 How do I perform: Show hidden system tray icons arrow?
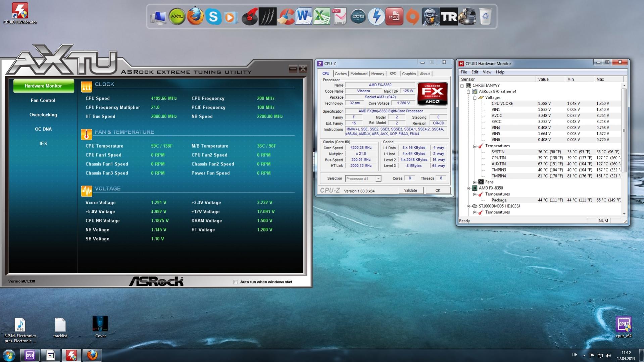(584, 355)
